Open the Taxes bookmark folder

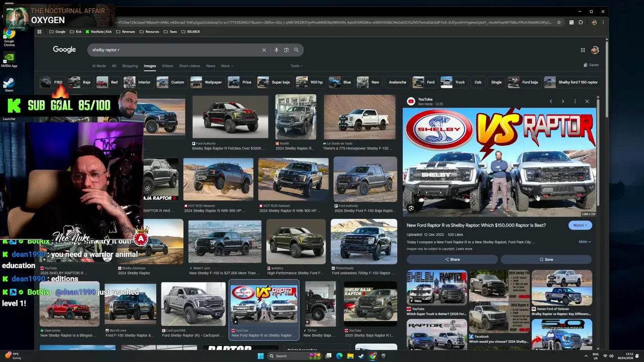pyautogui.click(x=170, y=32)
